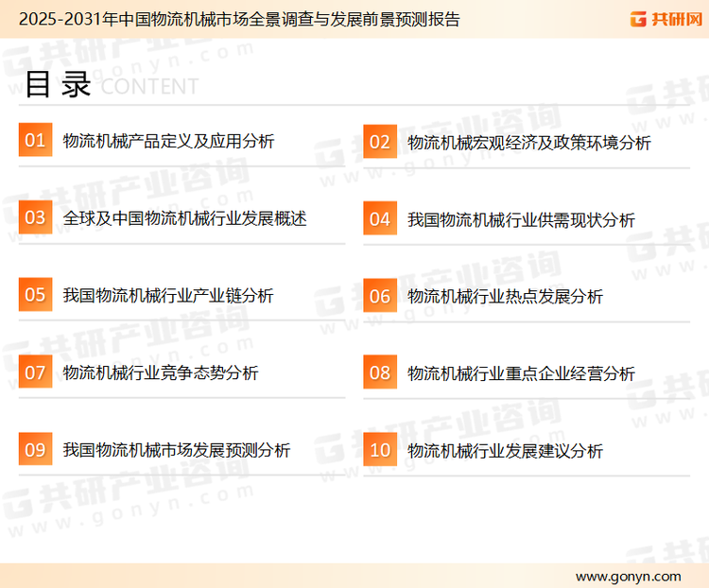Click the 目录 heading
Screen dimensions: 709x588
point(58,84)
